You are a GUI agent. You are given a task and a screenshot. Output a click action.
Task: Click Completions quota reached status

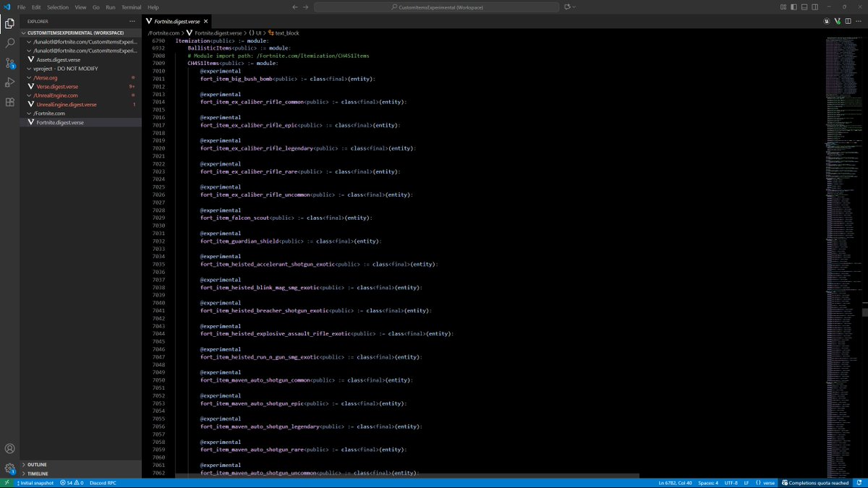tap(816, 482)
